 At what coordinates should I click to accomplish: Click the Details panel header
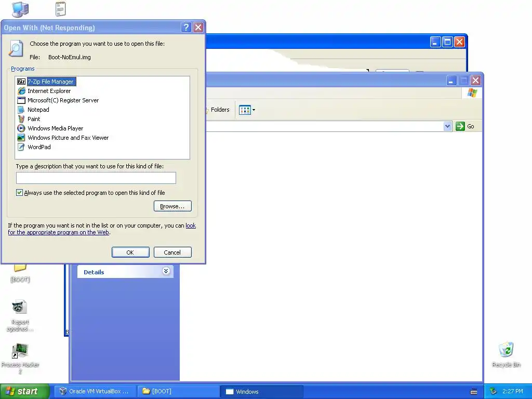(125, 272)
